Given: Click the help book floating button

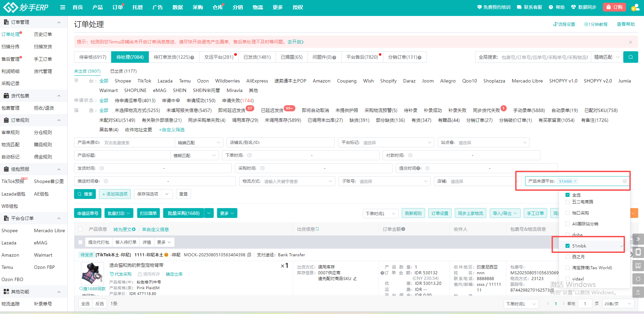Looking at the screenshot, I should coord(638,265).
